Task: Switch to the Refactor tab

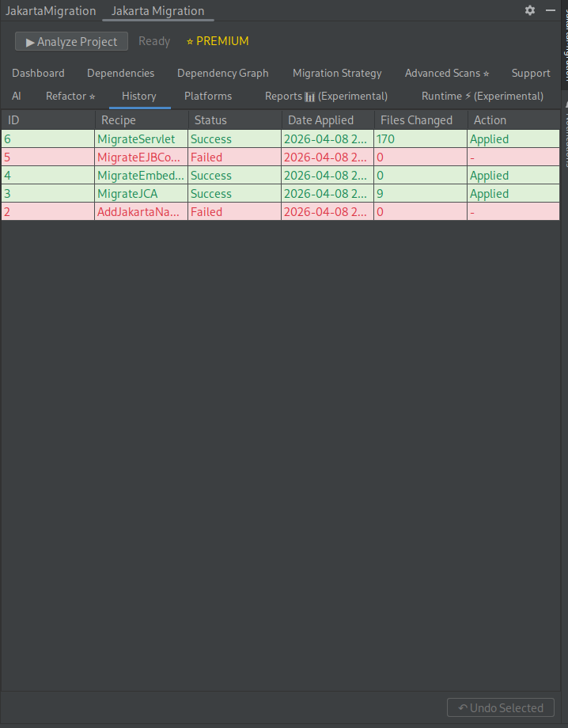Action: [x=70, y=96]
